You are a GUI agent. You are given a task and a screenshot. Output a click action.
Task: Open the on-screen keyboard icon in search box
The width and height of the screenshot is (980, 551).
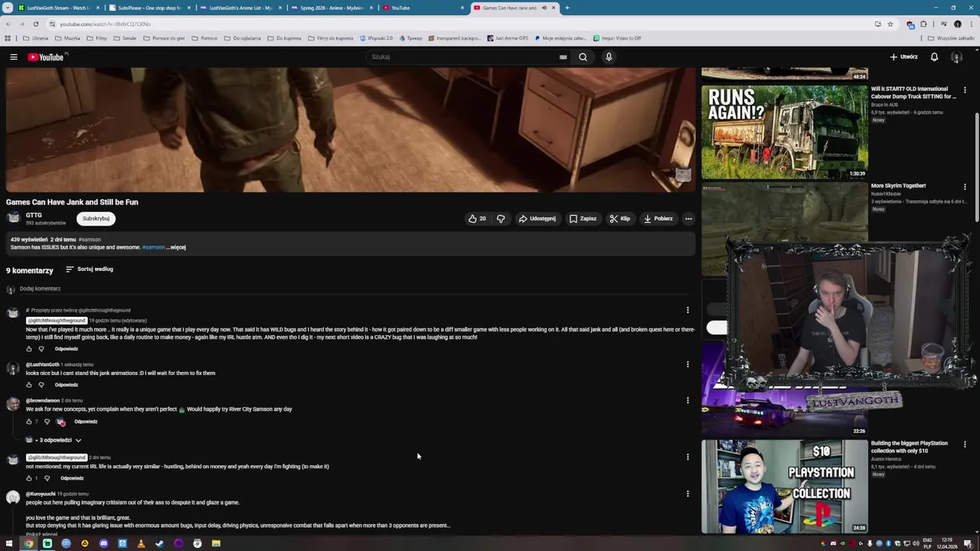[563, 57]
